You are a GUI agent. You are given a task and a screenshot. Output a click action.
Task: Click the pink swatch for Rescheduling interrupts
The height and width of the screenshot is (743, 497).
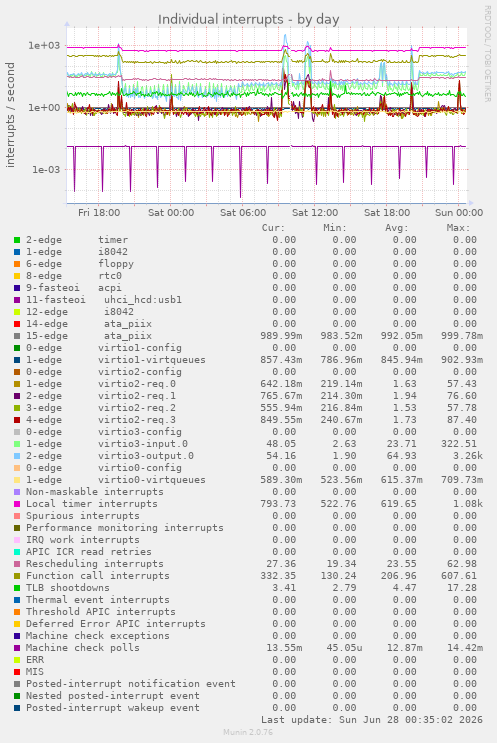[x=17, y=564]
